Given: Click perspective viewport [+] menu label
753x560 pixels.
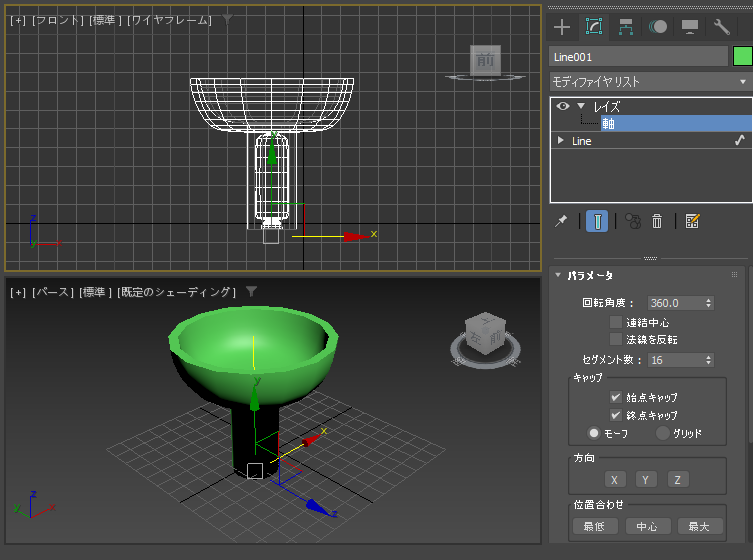Looking at the screenshot, I should tap(18, 292).
